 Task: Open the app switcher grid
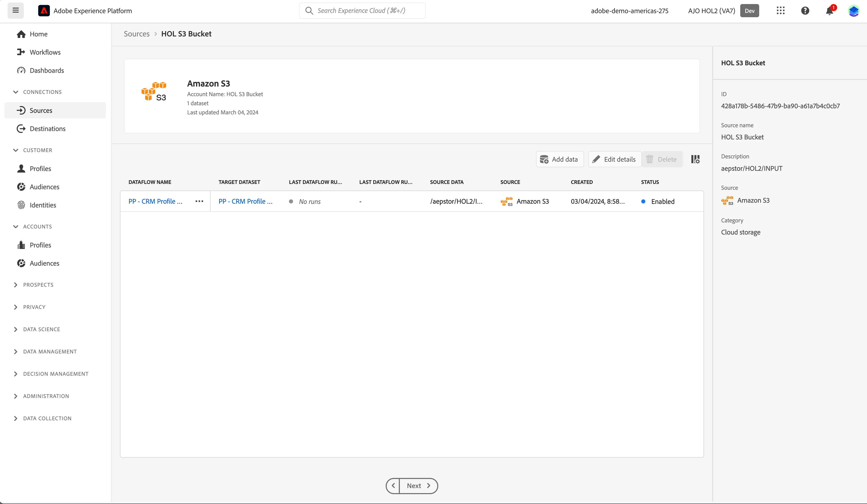coord(781,11)
